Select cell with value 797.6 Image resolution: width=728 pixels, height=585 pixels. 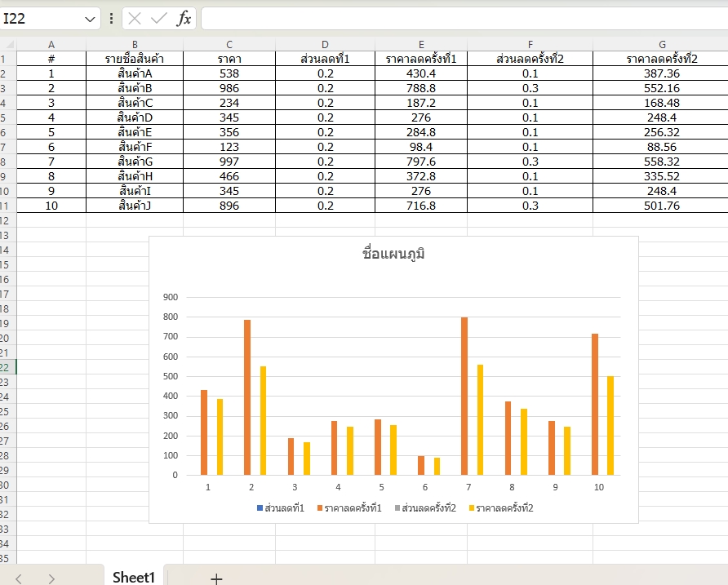point(421,162)
